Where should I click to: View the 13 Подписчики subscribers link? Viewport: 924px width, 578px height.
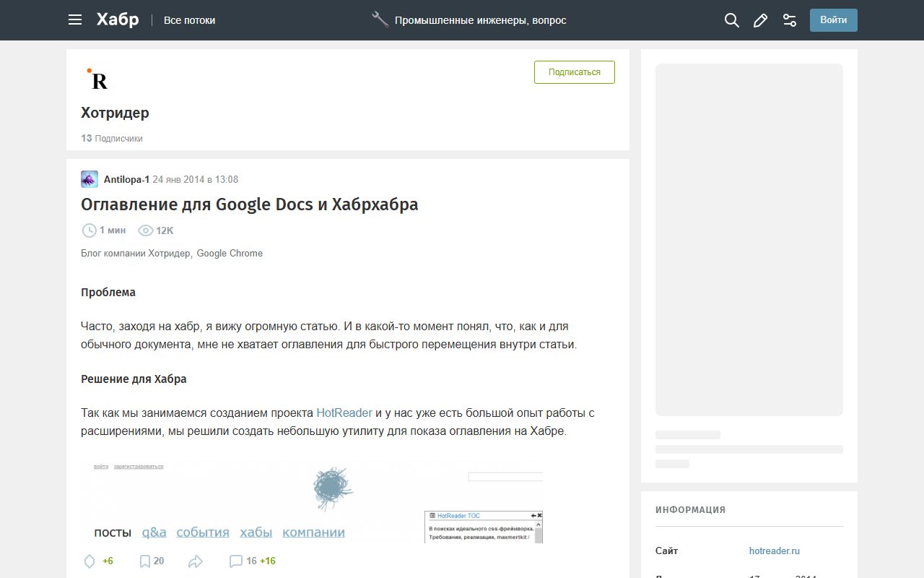click(x=112, y=138)
